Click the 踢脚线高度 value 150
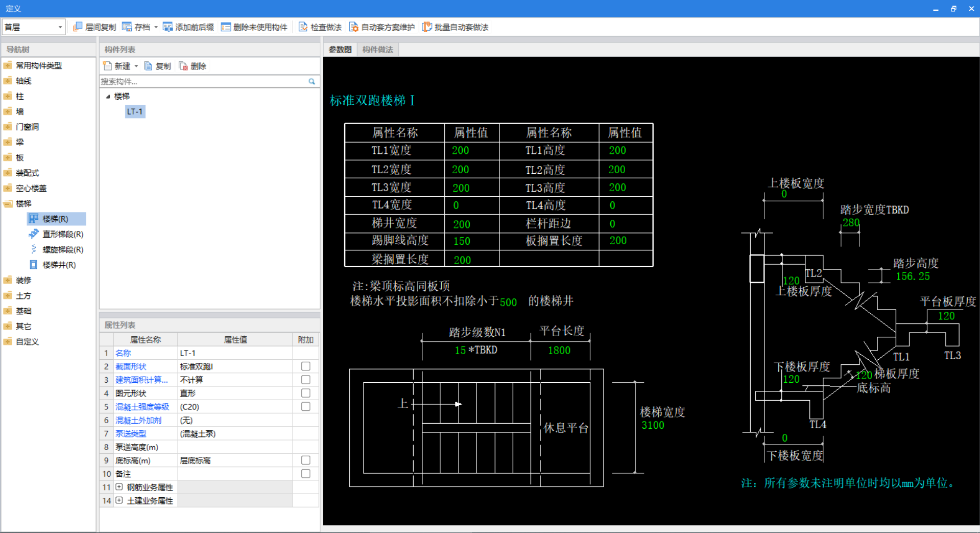The height and width of the screenshot is (533, 980). [x=462, y=241]
